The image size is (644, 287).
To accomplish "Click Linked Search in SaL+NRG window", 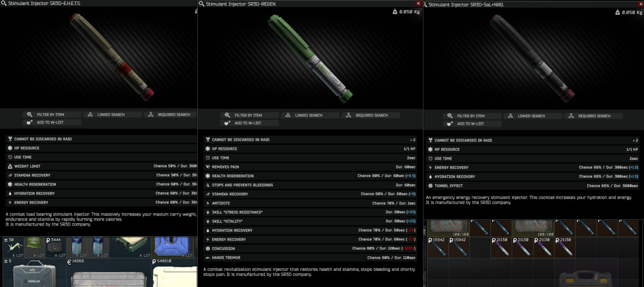I will point(532,116).
